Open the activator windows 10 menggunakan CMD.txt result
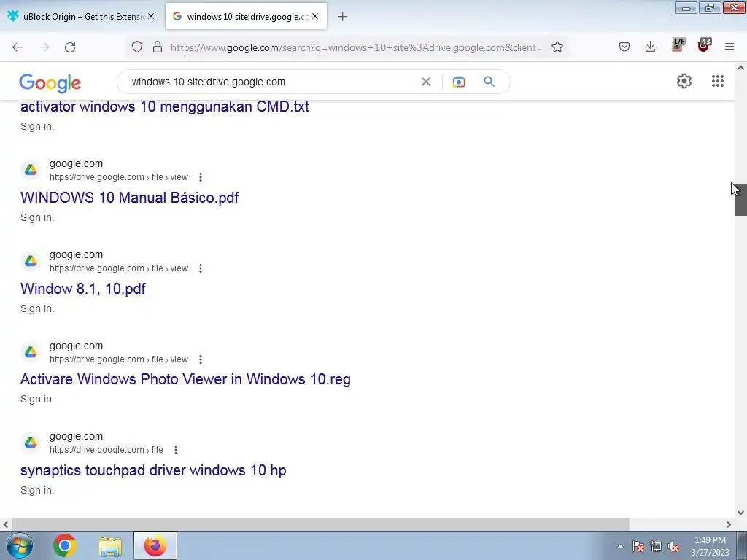747x560 pixels. point(164,106)
